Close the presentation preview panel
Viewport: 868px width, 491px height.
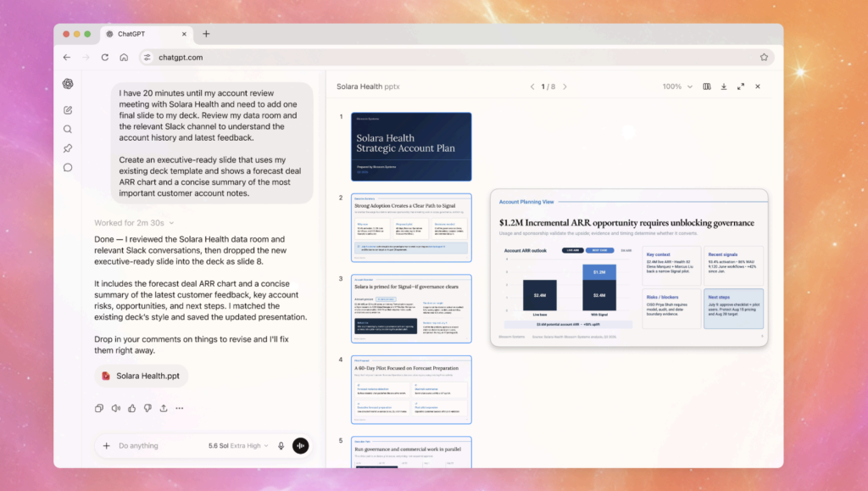(758, 86)
